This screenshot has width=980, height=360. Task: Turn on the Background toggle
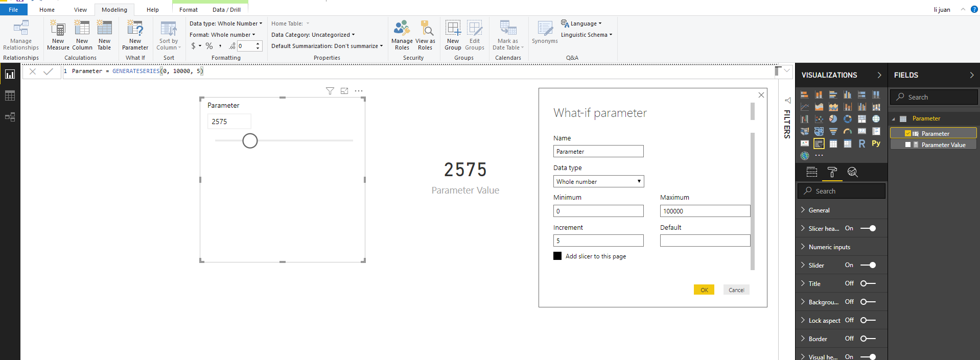point(868,302)
